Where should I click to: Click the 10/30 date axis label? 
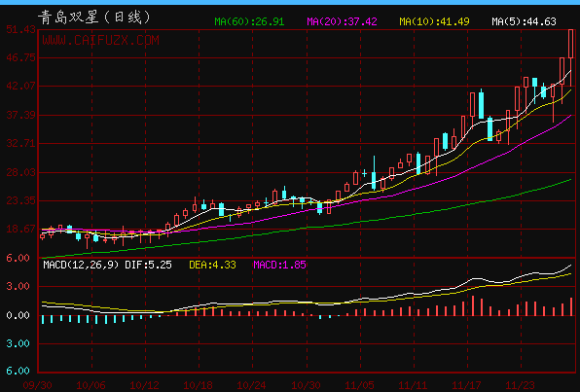point(306,386)
